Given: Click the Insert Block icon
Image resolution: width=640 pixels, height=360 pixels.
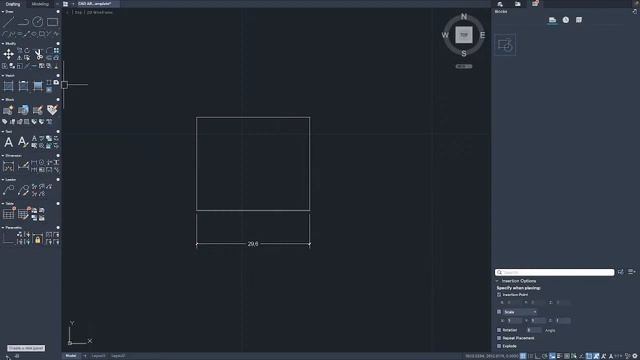Looking at the screenshot, I should pos(23,110).
